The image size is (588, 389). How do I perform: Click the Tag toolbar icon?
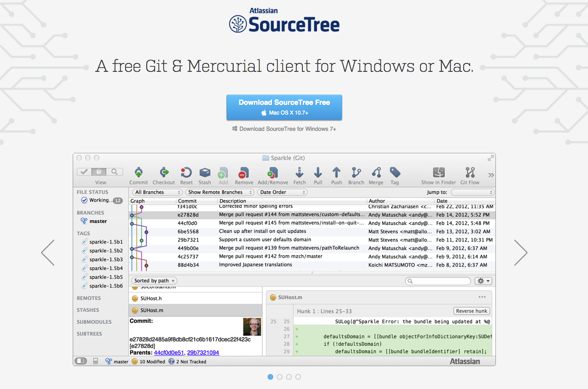(x=394, y=172)
